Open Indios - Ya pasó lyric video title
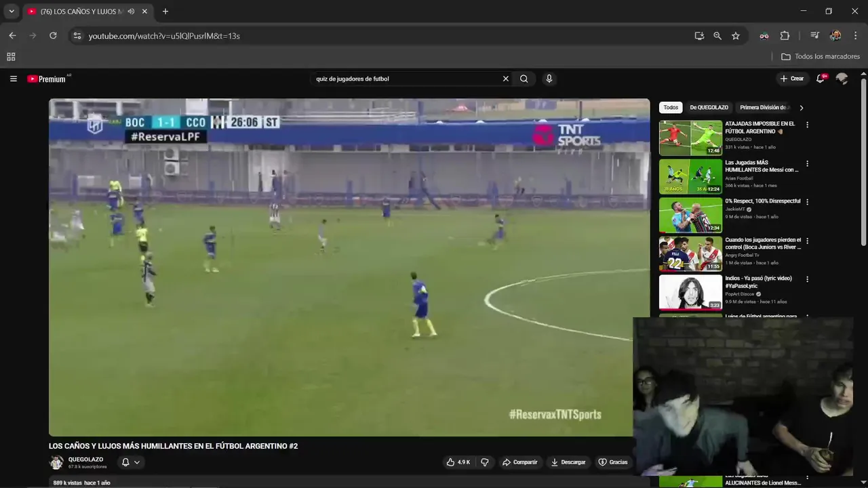The image size is (868, 488). coord(758,282)
